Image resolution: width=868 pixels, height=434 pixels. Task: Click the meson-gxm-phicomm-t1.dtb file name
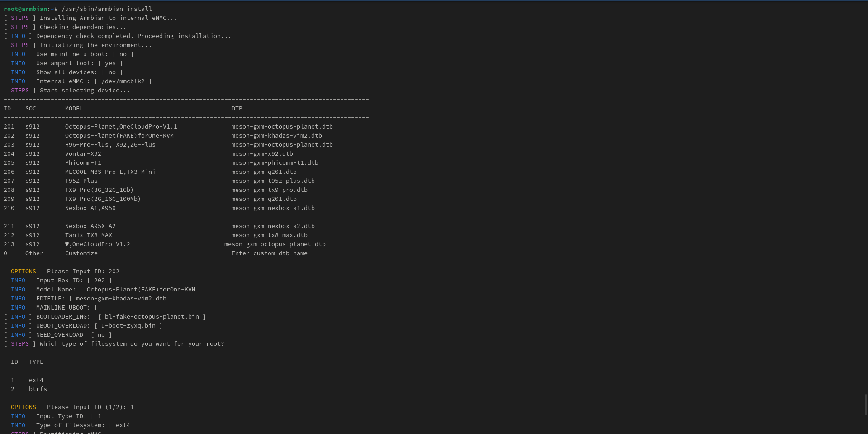[275, 162]
